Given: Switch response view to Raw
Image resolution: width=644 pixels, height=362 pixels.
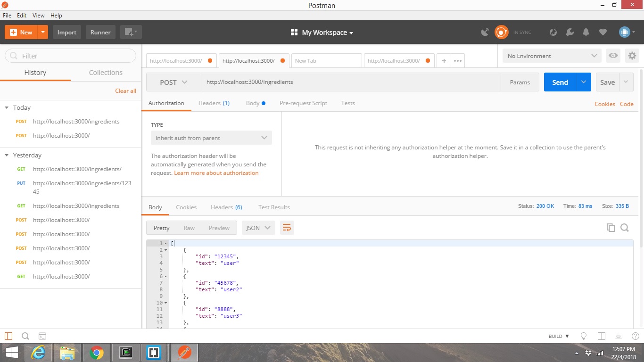Looking at the screenshot, I should coord(189,228).
